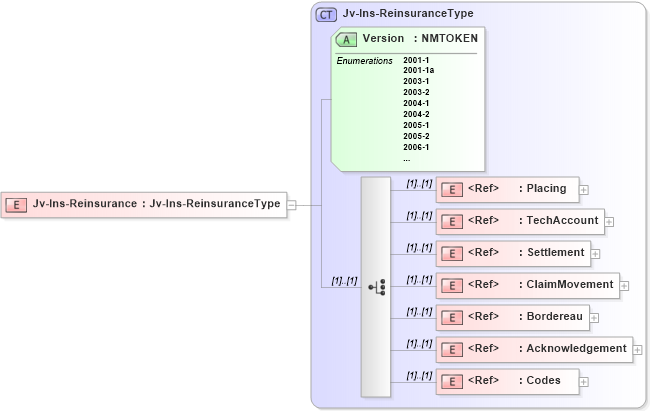Screen dimensions: 650x411
Task: Click the E icon on the Codes reference
Action: pos(452,382)
